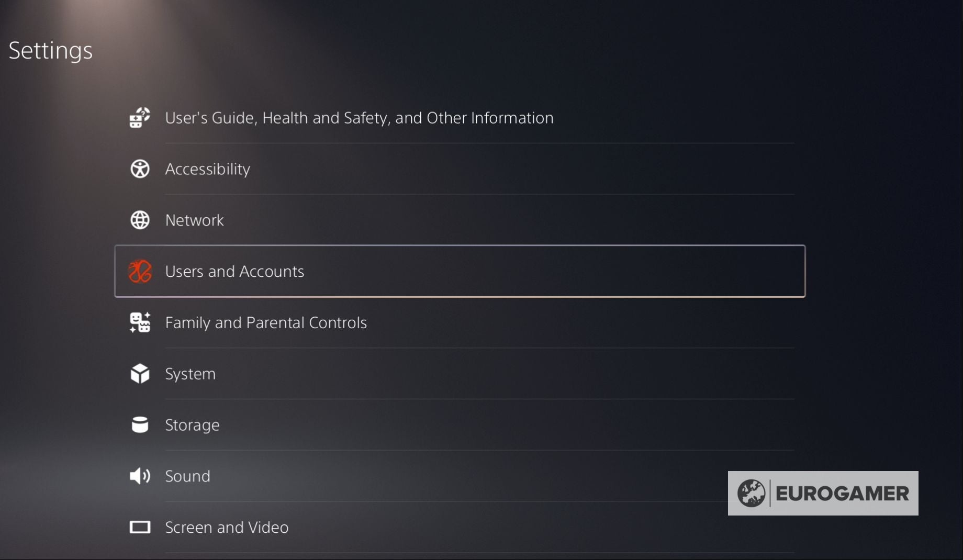Viewport: 963px width, 560px height.
Task: Open the Storage settings entry
Action: coord(192,425)
